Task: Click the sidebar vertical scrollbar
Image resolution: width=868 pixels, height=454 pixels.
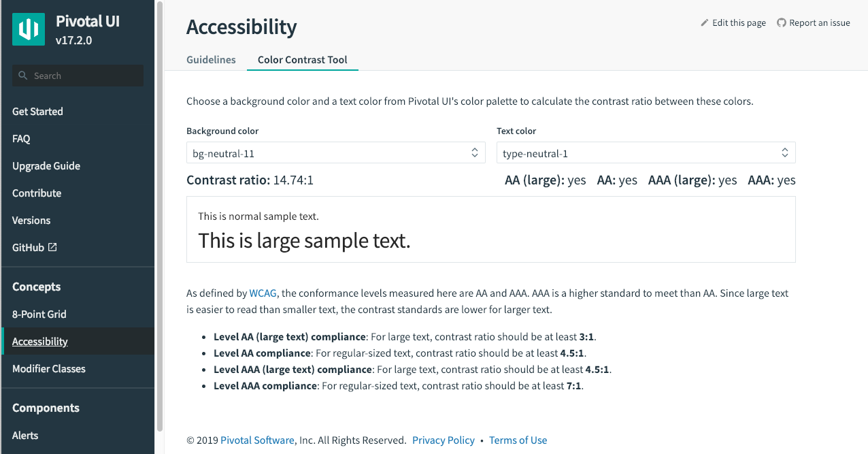Action: click(160, 216)
